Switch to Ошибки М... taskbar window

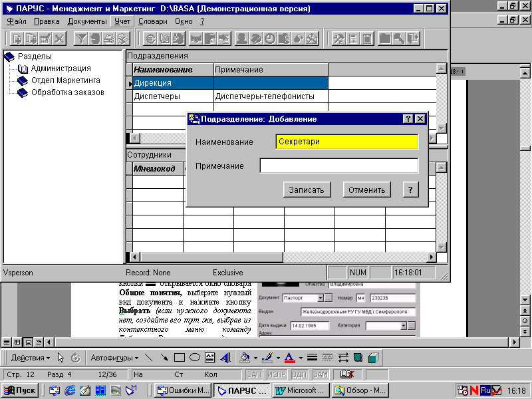pos(184,390)
